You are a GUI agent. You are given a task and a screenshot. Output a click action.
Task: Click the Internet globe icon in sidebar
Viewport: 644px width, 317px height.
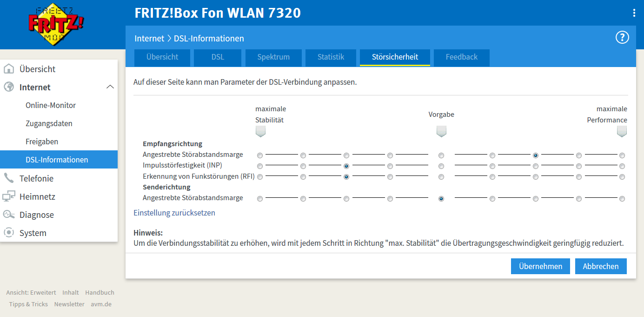[8, 87]
